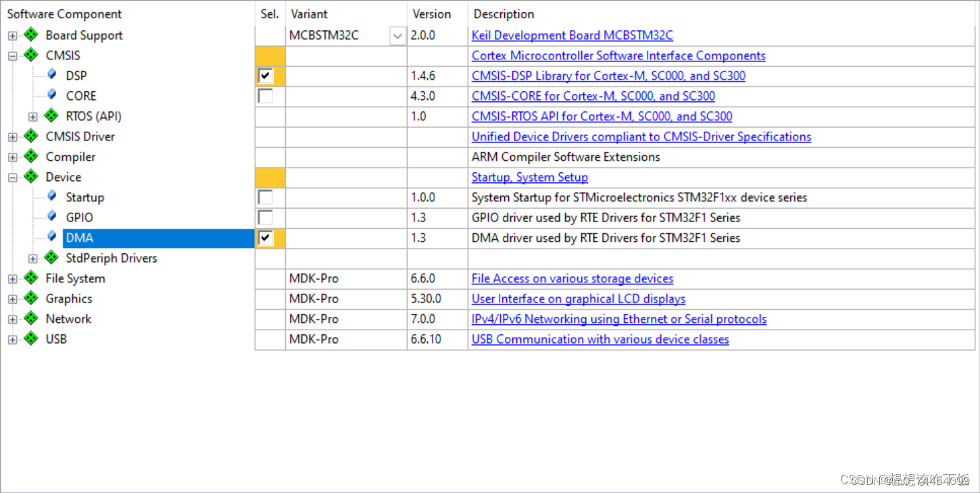This screenshot has height=493, width=980.
Task: Click the CMSIS row yellow selection cell
Action: coord(270,55)
